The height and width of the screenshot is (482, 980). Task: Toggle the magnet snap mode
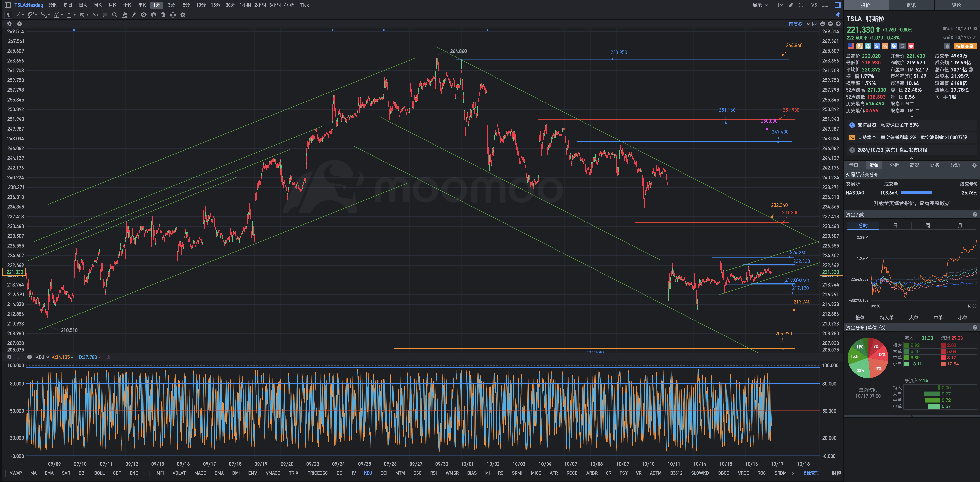click(x=153, y=15)
